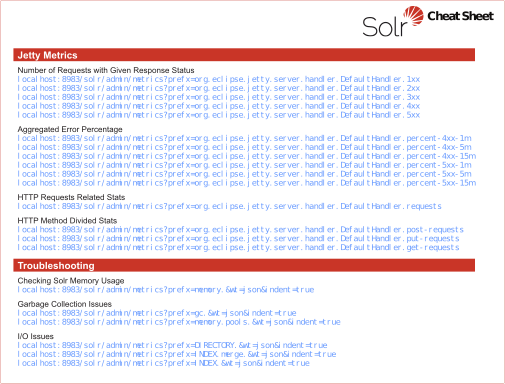The height and width of the screenshot is (384, 505).
Task: Follow the percent-5xx-15m link
Action: pyautogui.click(x=247, y=183)
